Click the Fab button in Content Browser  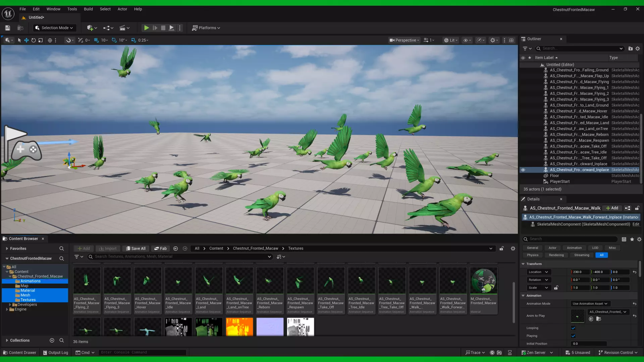[160, 248]
